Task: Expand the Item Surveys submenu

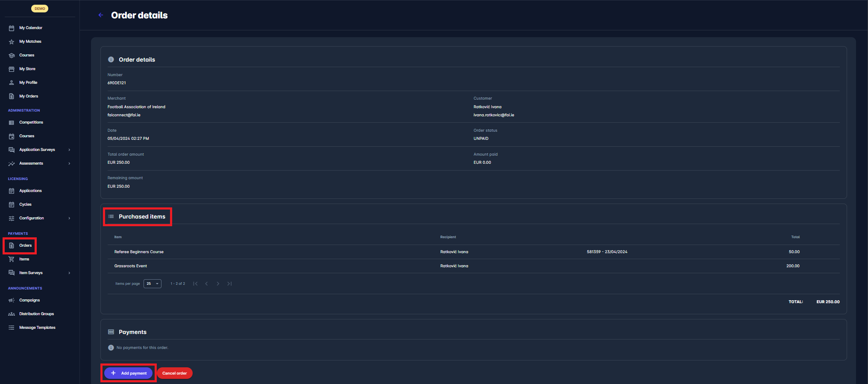Action: tap(69, 273)
